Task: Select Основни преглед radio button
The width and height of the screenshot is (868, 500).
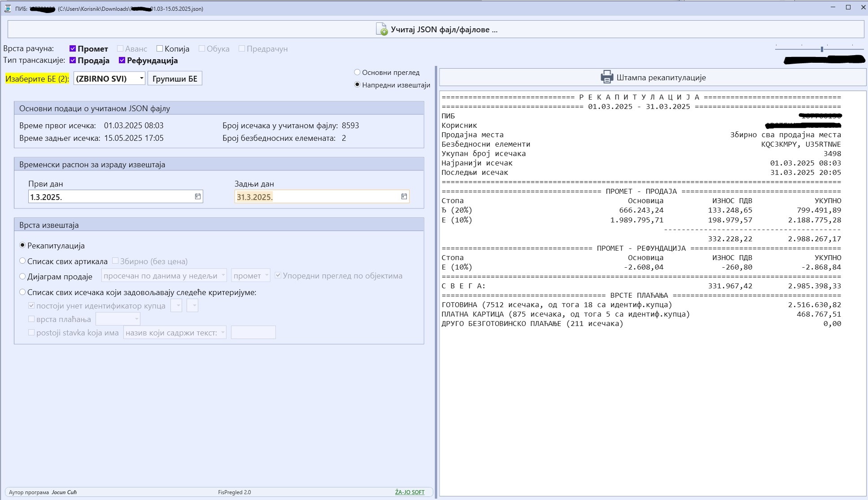Action: click(x=358, y=72)
